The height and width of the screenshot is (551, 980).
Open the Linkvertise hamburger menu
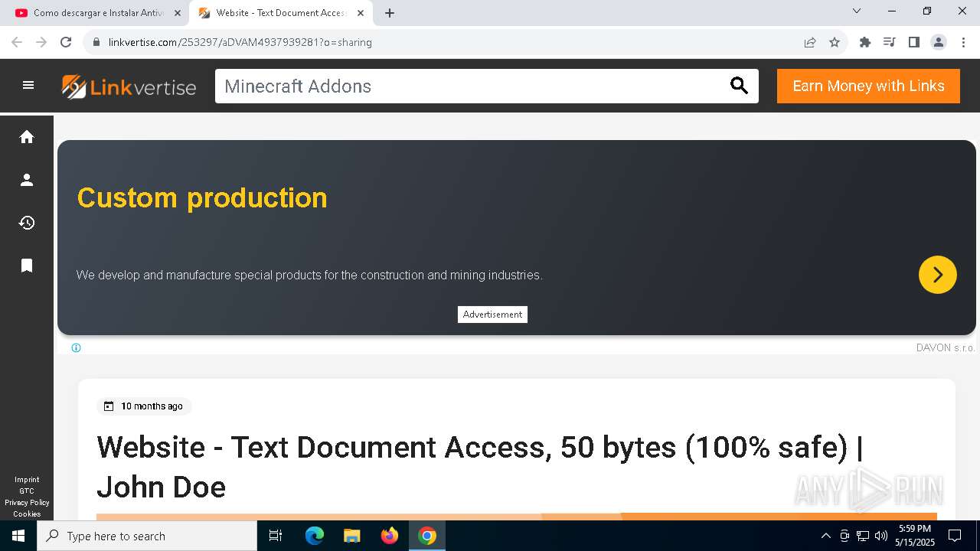pyautogui.click(x=28, y=86)
